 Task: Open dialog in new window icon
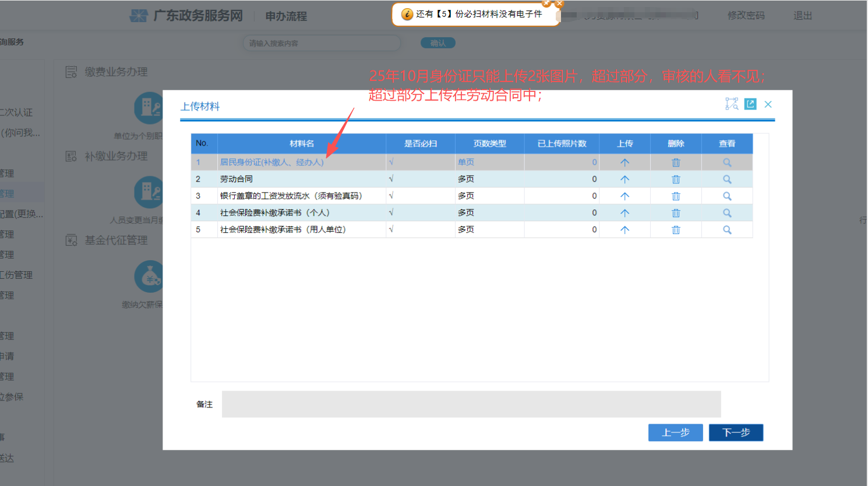750,104
